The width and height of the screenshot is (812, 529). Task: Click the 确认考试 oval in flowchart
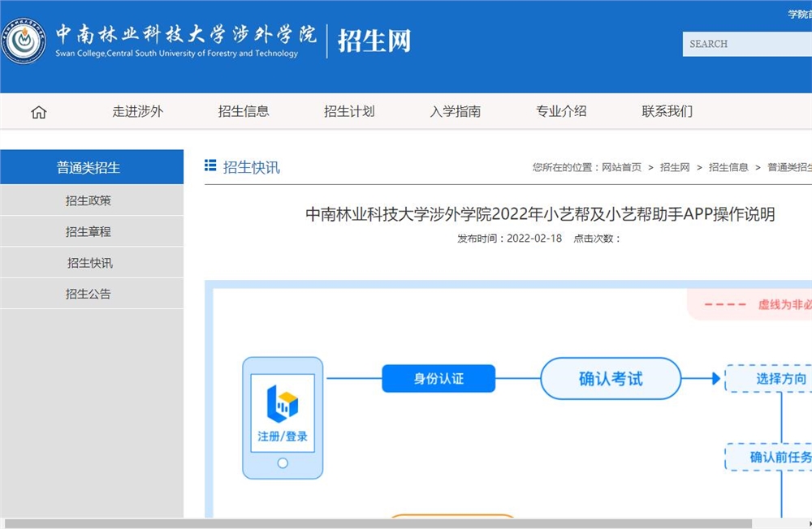(x=611, y=378)
